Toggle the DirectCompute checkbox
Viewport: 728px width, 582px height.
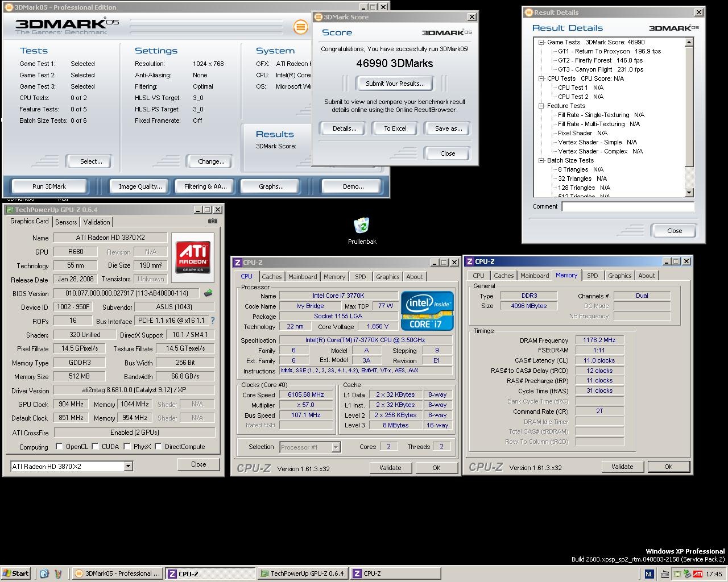(159, 447)
